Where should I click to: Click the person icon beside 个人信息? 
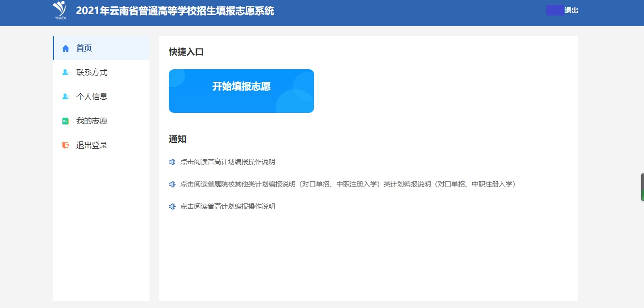pos(66,96)
